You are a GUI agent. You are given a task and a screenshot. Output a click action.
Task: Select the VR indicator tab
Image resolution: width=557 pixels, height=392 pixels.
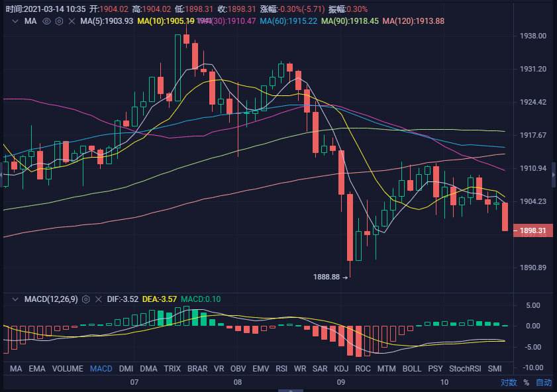pyautogui.click(x=219, y=369)
